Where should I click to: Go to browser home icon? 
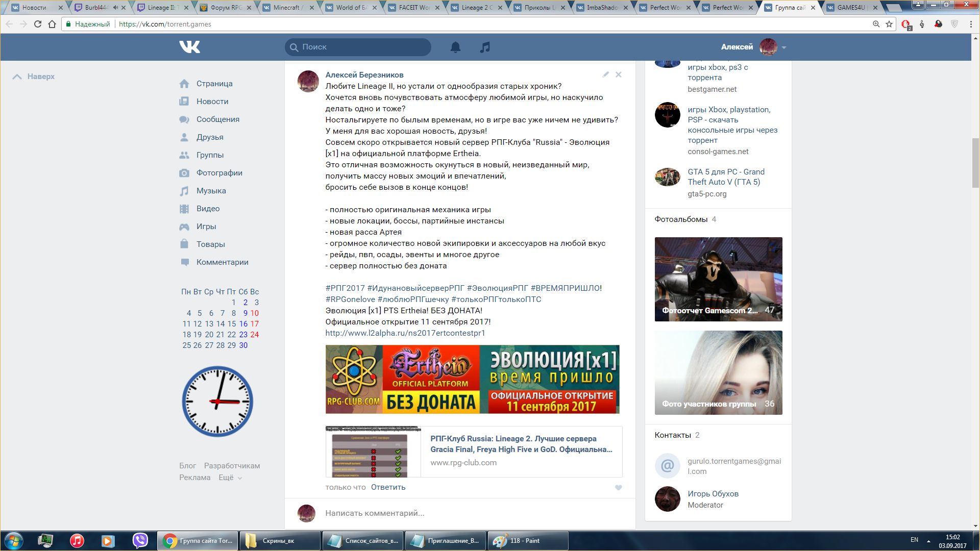tap(52, 24)
